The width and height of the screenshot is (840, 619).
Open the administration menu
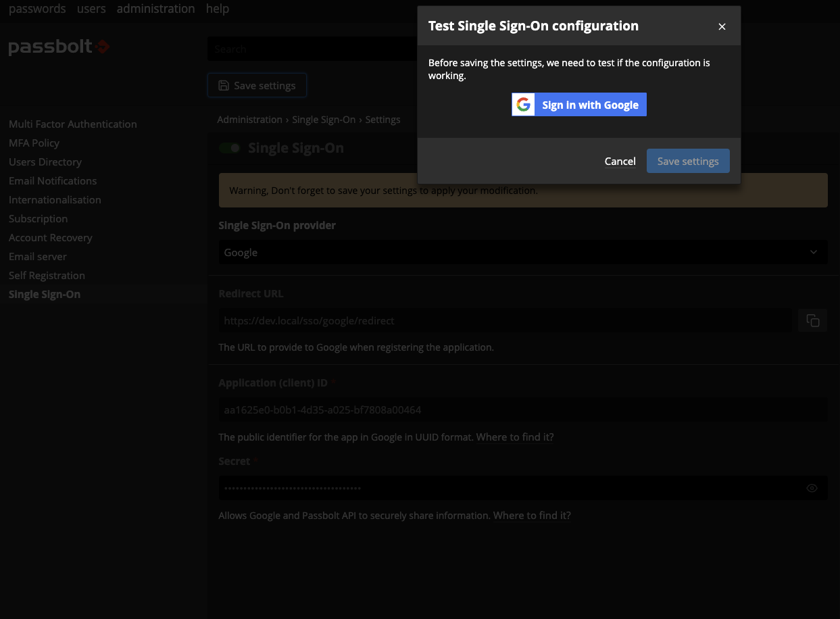tap(155, 9)
